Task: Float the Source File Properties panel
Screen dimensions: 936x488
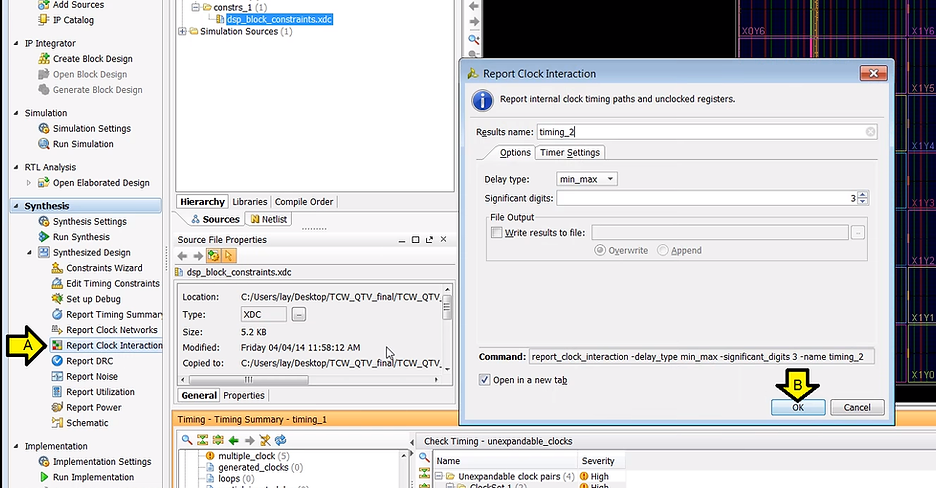Action: click(429, 240)
